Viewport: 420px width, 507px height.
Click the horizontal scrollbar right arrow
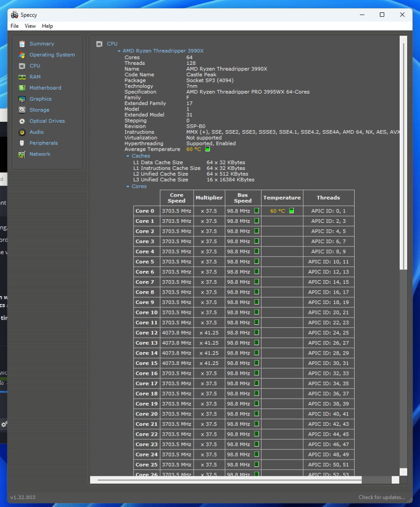tap(395, 480)
